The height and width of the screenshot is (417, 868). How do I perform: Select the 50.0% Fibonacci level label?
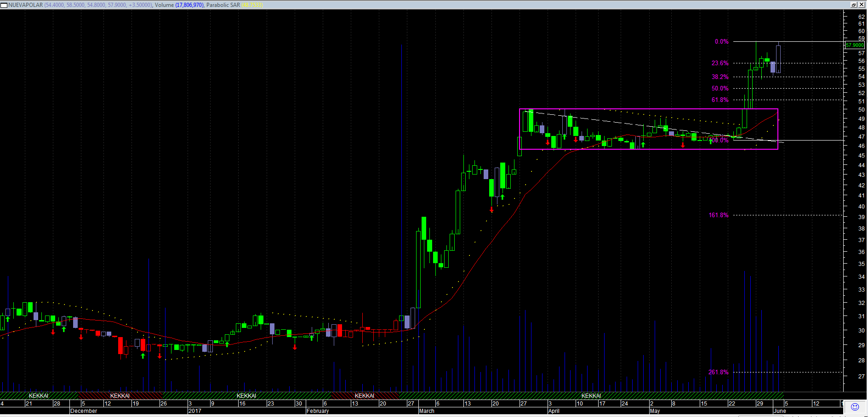pyautogui.click(x=720, y=89)
